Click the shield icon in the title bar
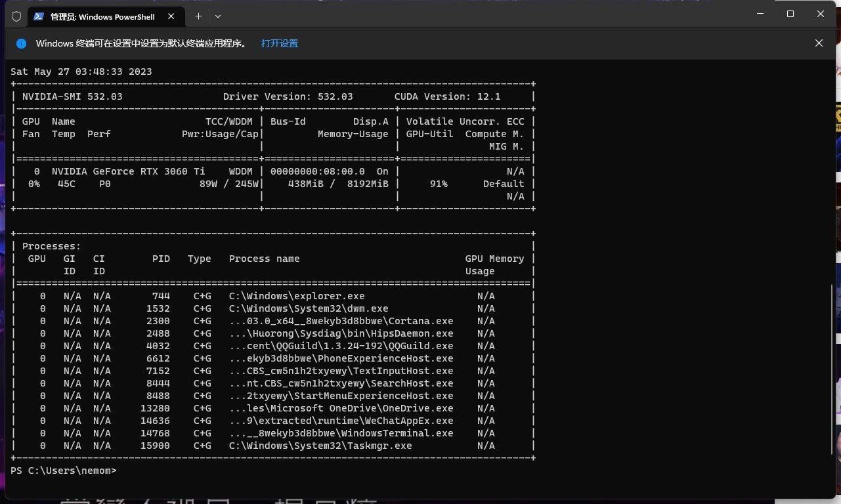 (16, 16)
